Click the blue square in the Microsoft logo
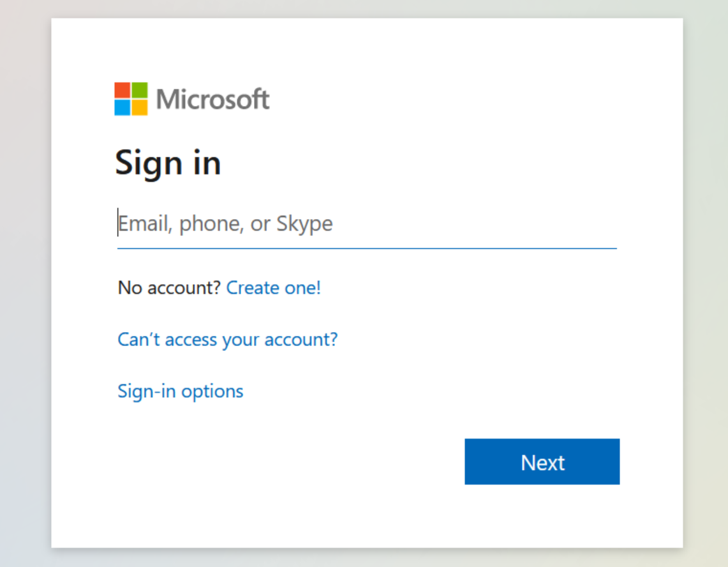The image size is (728, 567). [x=122, y=108]
